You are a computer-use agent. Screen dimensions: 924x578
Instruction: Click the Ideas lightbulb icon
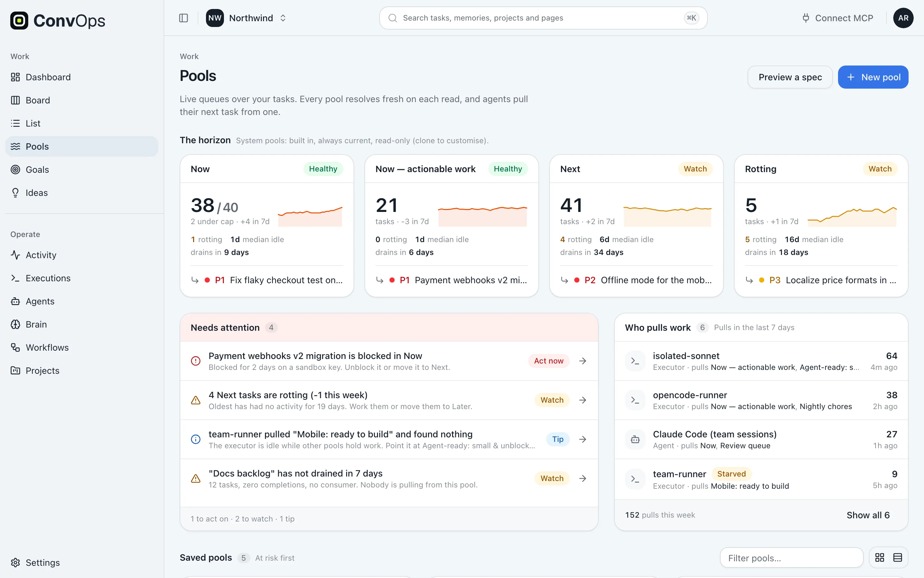15,193
